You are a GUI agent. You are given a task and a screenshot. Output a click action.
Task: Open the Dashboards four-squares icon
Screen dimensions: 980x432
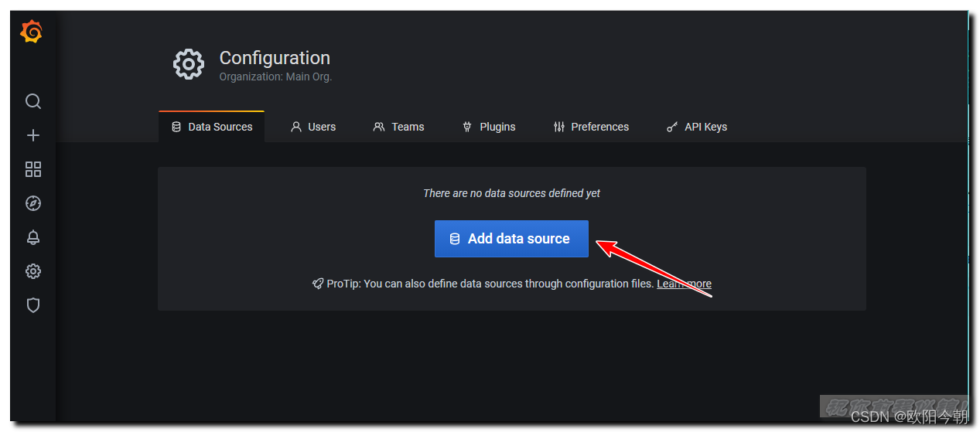(33, 169)
